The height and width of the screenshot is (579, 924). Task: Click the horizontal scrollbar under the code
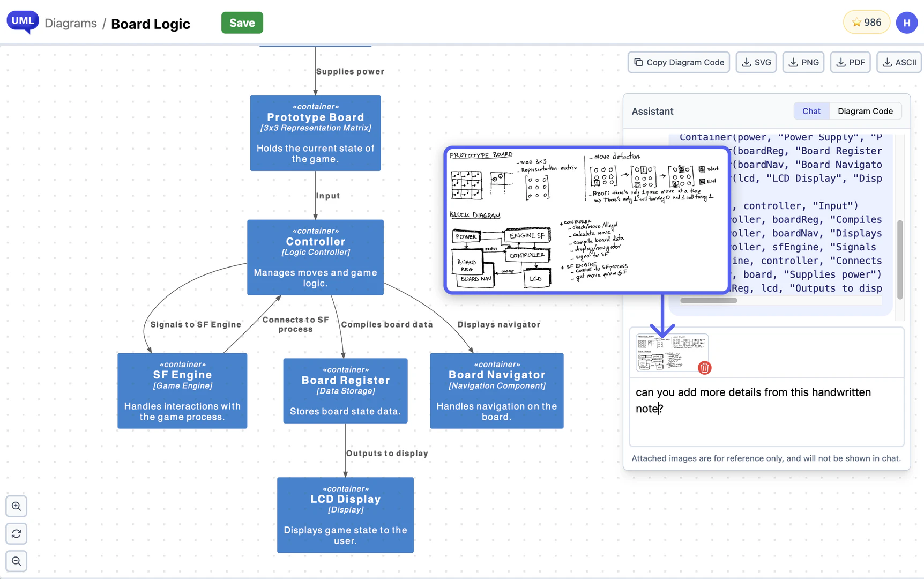709,301
